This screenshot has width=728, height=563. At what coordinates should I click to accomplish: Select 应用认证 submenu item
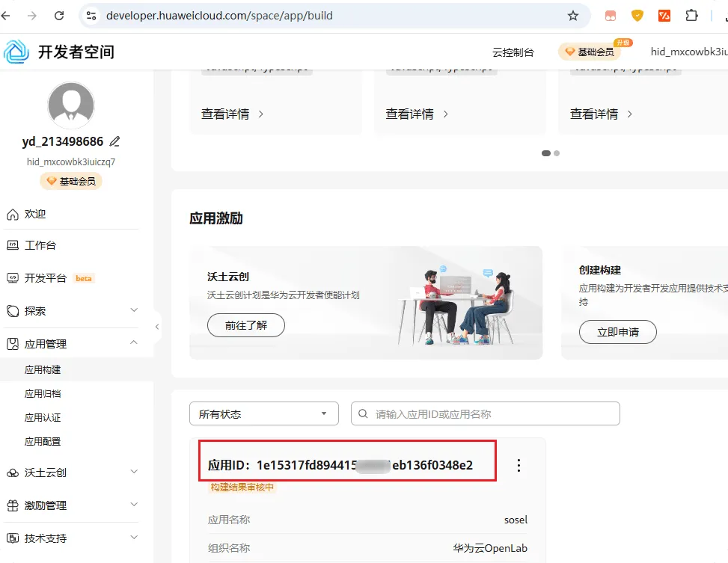click(43, 418)
